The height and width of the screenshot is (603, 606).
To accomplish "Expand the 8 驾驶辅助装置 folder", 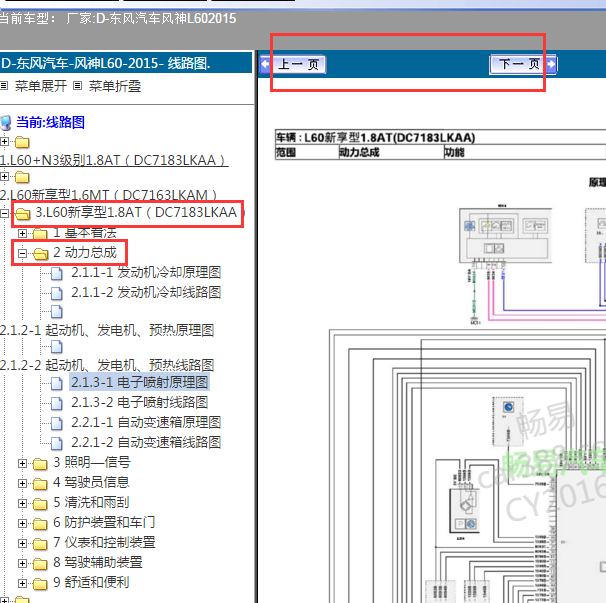I will (x=22, y=564).
